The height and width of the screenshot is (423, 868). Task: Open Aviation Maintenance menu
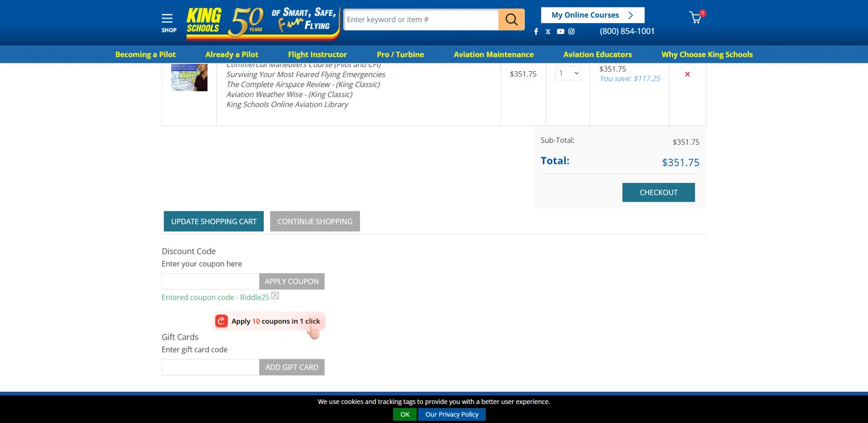494,54
